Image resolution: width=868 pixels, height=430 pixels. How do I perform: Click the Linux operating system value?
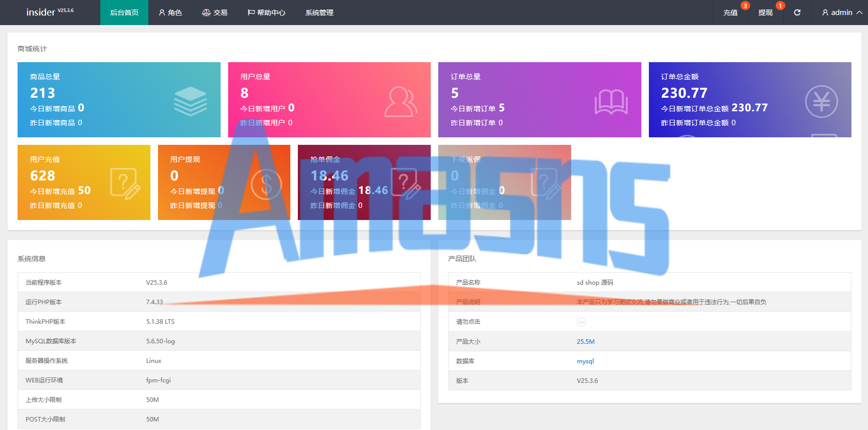point(154,360)
